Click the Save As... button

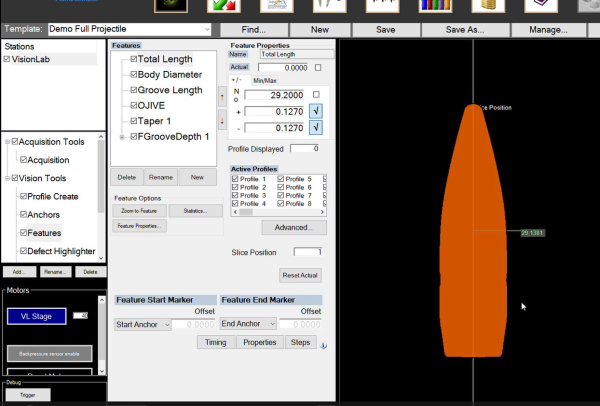click(x=465, y=30)
